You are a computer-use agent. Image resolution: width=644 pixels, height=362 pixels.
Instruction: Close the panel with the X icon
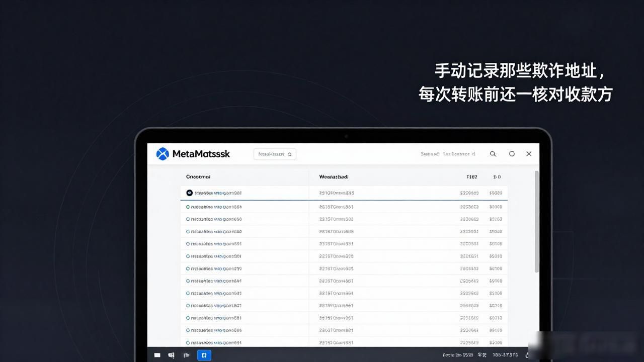point(529,154)
